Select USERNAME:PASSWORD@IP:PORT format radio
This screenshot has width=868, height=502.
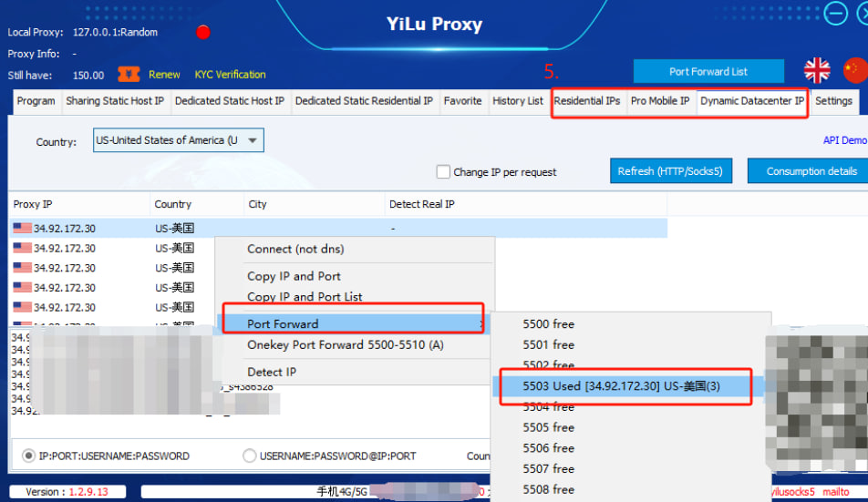coord(250,456)
